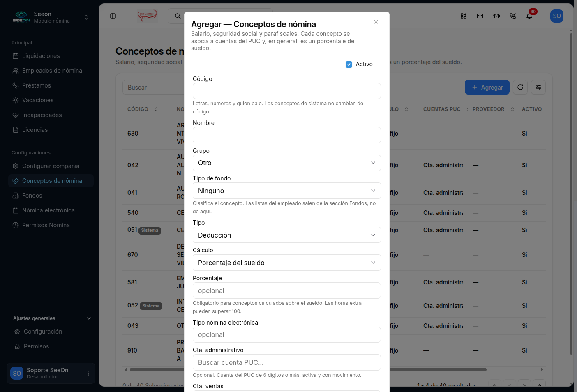Focus the Código input field
Screen dimensions: 577x392
[287, 91]
